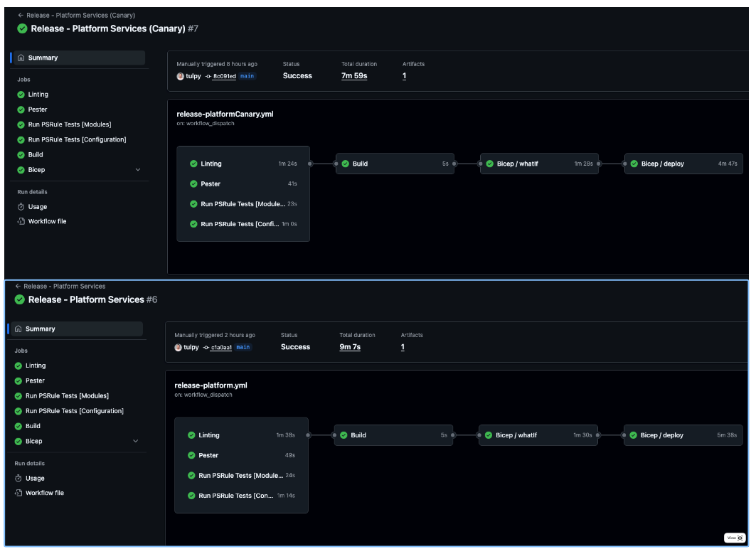Click the connector dot after the Build node
The width and height of the screenshot is (756, 554).
[455, 163]
